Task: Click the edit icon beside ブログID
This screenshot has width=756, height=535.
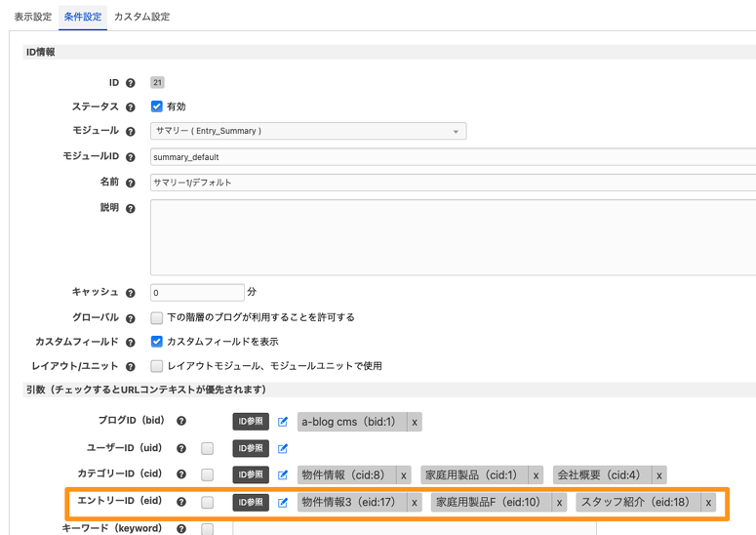Action: (283, 422)
